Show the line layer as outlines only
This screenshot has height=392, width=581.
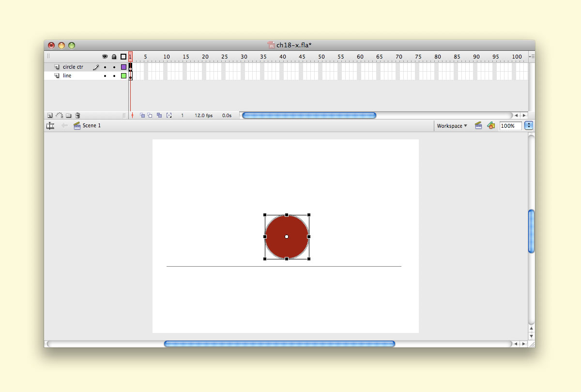(x=123, y=75)
